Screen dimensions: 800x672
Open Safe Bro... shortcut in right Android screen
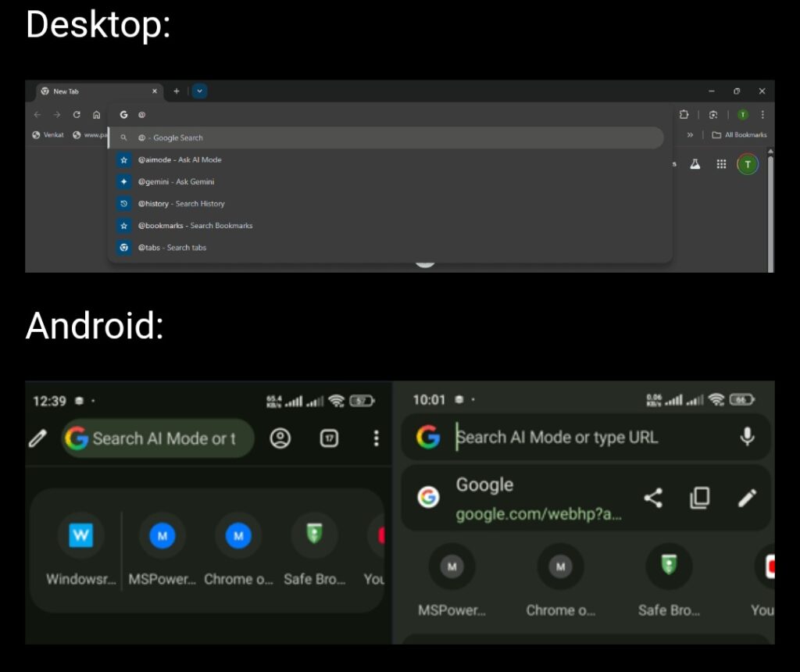(x=669, y=581)
